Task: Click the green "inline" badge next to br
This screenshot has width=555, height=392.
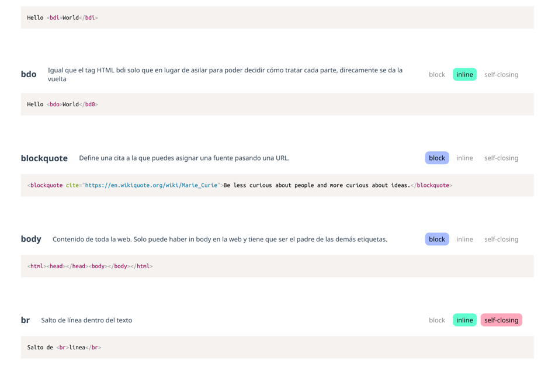Action: pos(464,320)
